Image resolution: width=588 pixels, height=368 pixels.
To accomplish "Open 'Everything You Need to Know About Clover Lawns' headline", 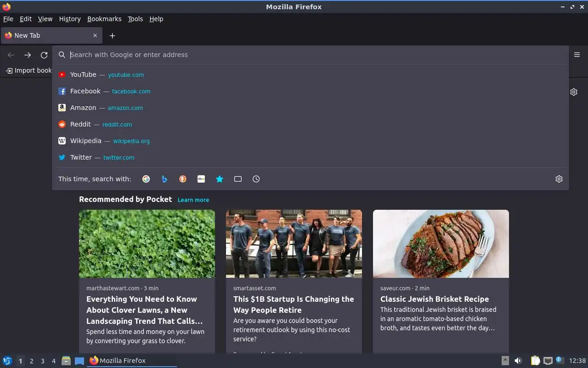I will coord(144,310).
